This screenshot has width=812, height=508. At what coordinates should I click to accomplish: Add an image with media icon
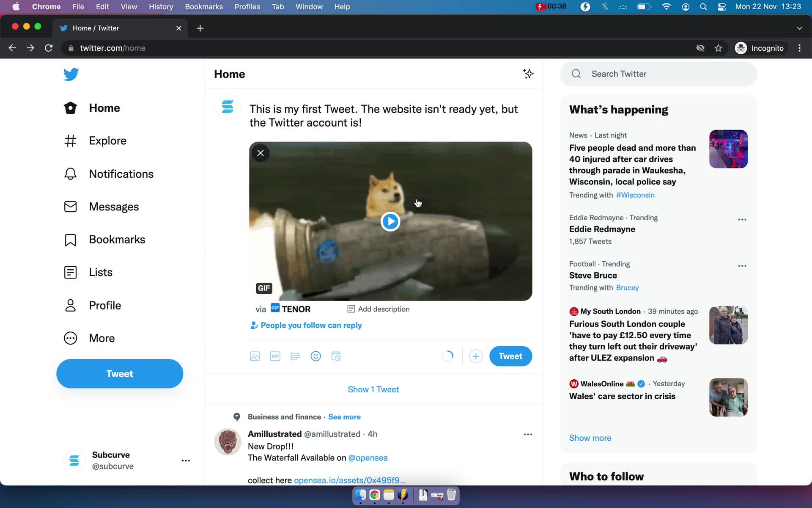tap(255, 356)
